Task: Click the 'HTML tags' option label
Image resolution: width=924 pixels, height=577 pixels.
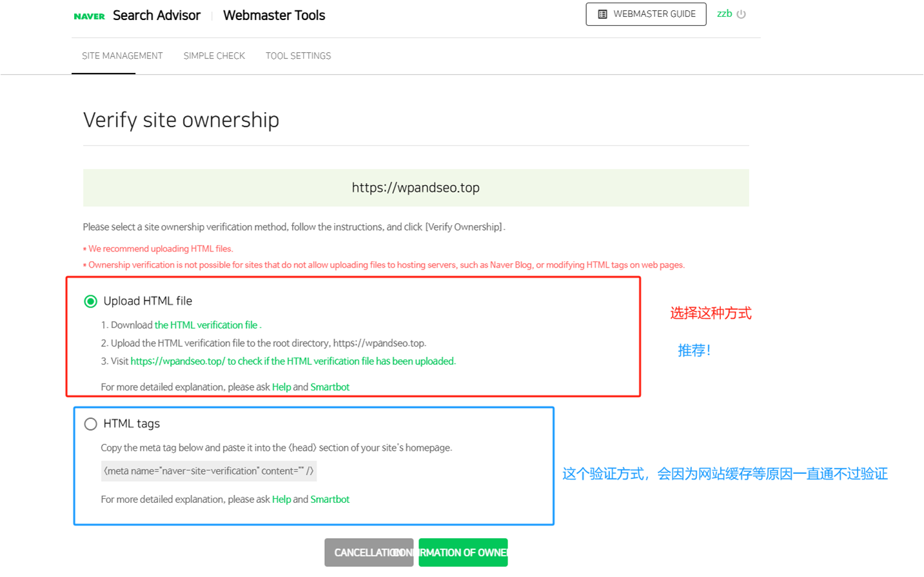Action: click(132, 424)
